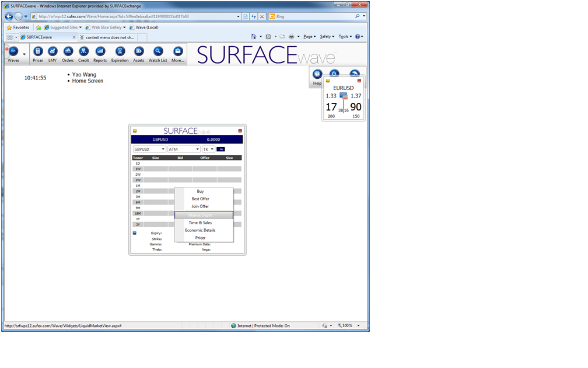Open the Watch List icon
This screenshot has width=588, height=368.
tap(158, 51)
